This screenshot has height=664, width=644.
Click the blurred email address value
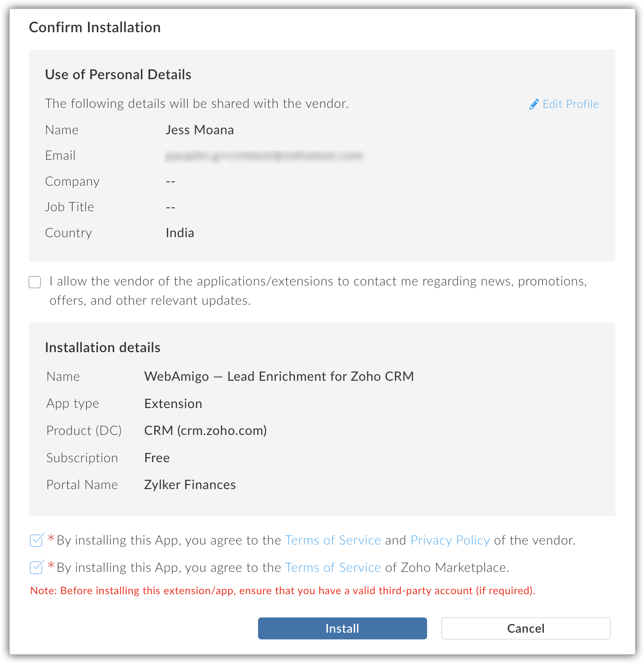[264, 156]
